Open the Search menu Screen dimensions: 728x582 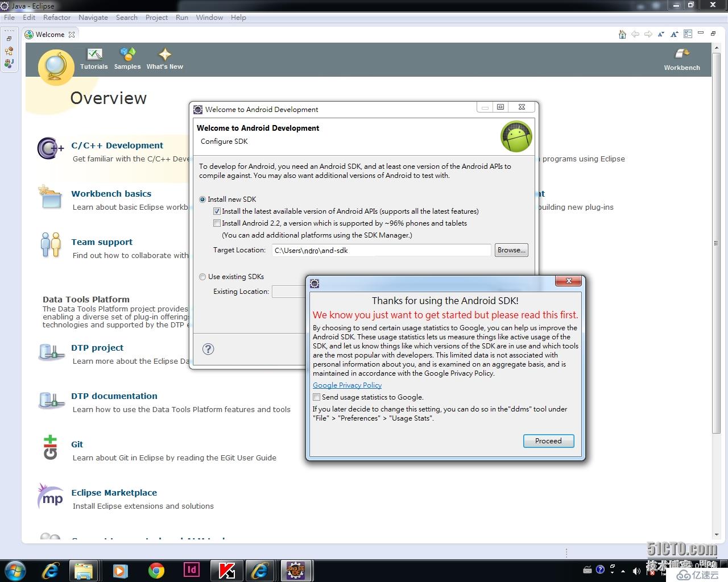(x=127, y=18)
